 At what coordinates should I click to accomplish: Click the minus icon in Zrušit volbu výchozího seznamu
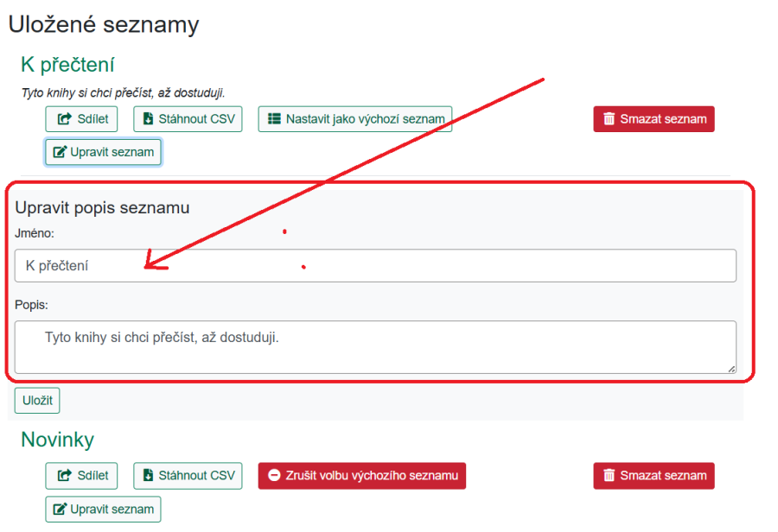tap(275, 475)
